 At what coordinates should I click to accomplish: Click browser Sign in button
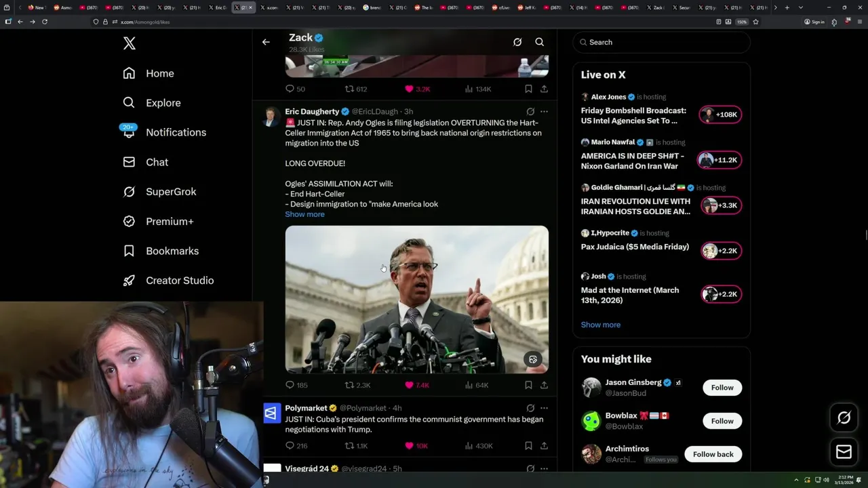coord(814,22)
